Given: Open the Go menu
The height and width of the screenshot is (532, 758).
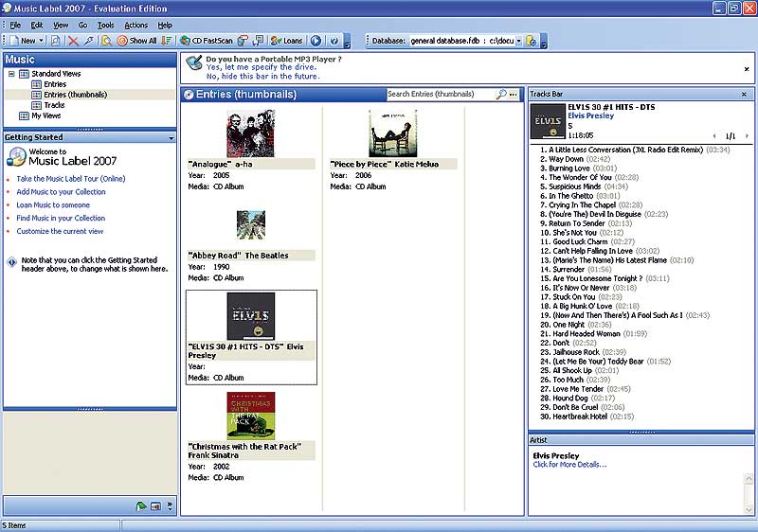Looking at the screenshot, I should (82, 26).
